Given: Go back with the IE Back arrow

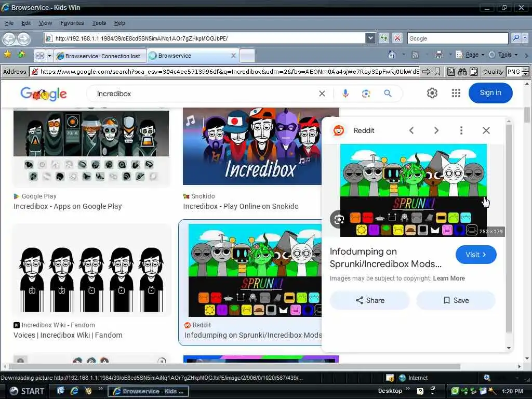Looking at the screenshot, I should pyautogui.click(x=9, y=38).
